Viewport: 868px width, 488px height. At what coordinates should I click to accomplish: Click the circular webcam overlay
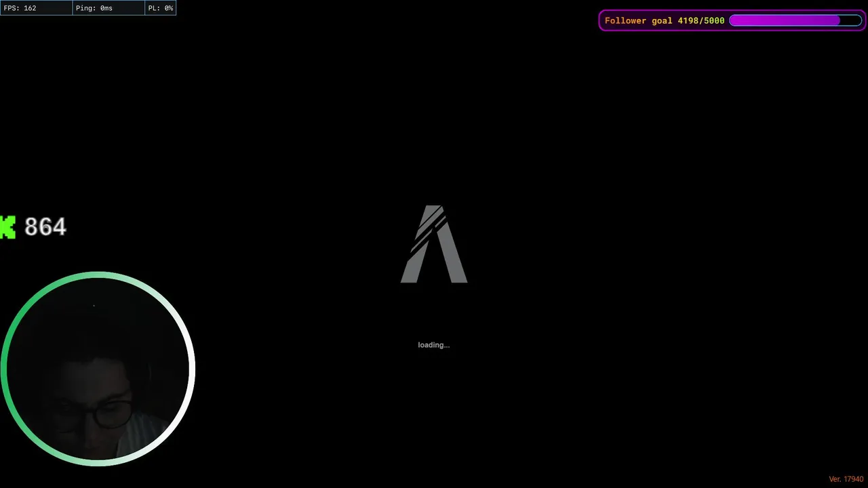[98, 369]
